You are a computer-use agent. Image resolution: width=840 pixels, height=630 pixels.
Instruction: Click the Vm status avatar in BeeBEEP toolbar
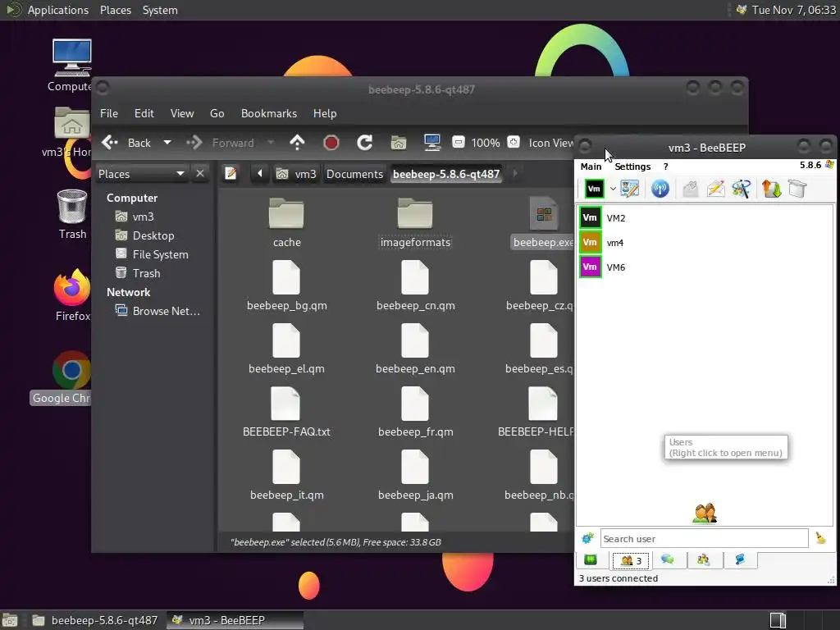tap(594, 189)
